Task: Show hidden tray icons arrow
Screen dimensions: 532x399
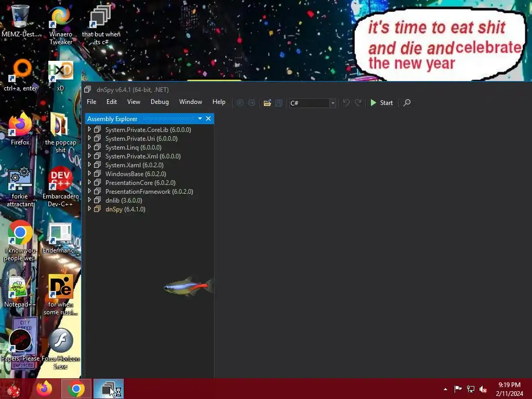Action: point(445,389)
